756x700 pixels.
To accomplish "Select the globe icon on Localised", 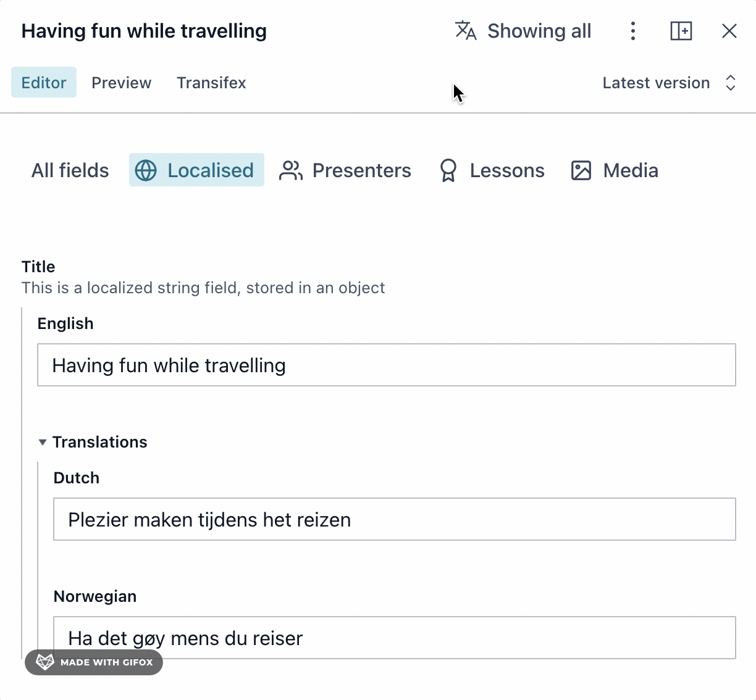I will (146, 170).
